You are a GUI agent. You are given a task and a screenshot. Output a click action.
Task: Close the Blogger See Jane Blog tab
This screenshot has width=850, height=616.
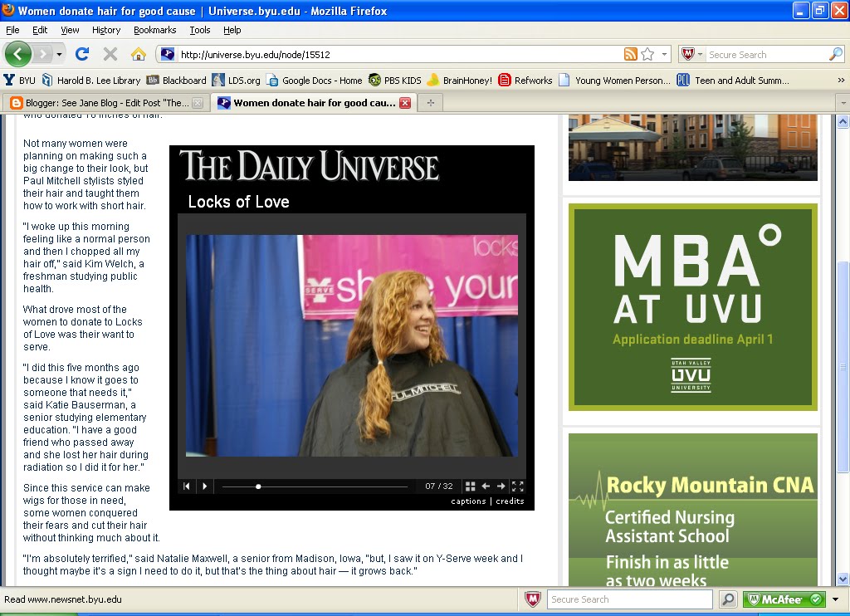(x=198, y=103)
